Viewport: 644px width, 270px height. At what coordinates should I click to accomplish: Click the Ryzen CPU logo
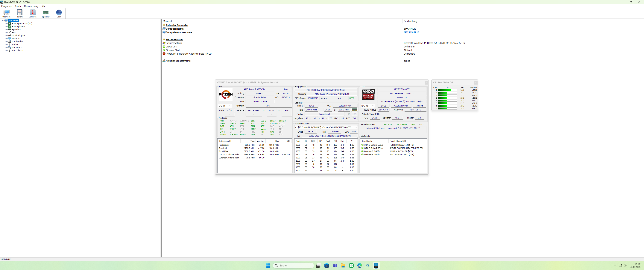point(226,95)
